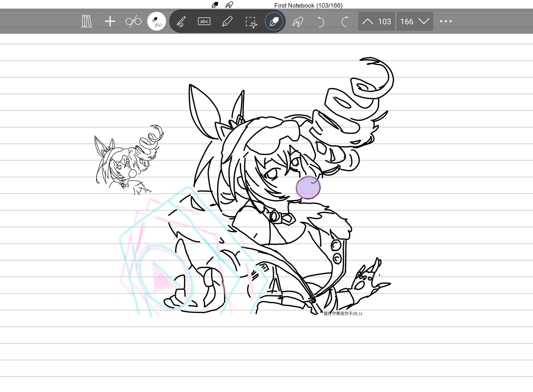The image size is (533, 392).
Task: Go to next page with down chevron
Action: point(424,21)
